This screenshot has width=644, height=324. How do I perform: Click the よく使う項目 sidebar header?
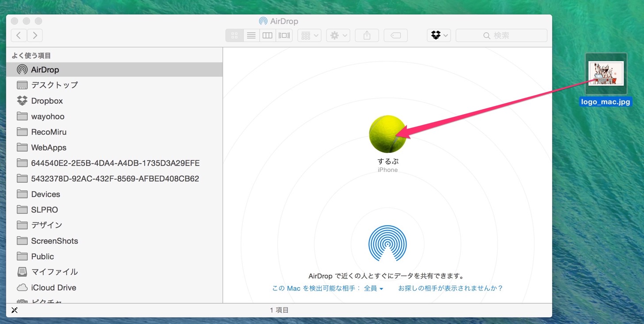31,56
